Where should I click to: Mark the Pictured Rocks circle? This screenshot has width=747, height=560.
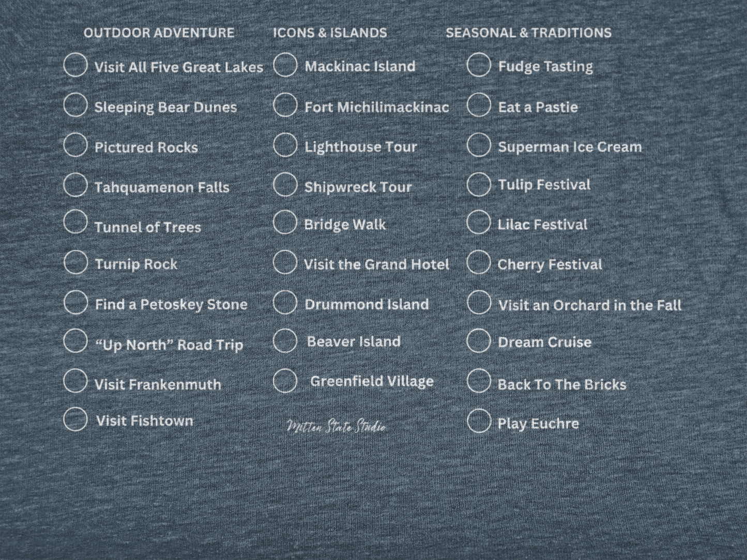[75, 145]
